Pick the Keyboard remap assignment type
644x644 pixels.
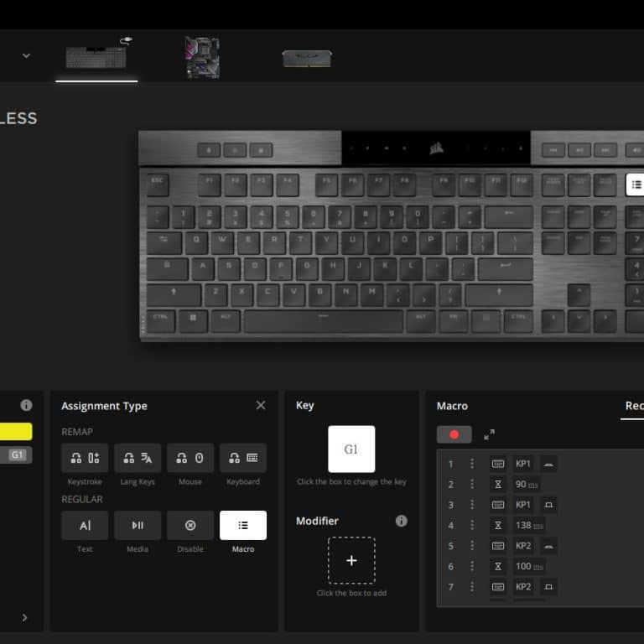tap(243, 458)
